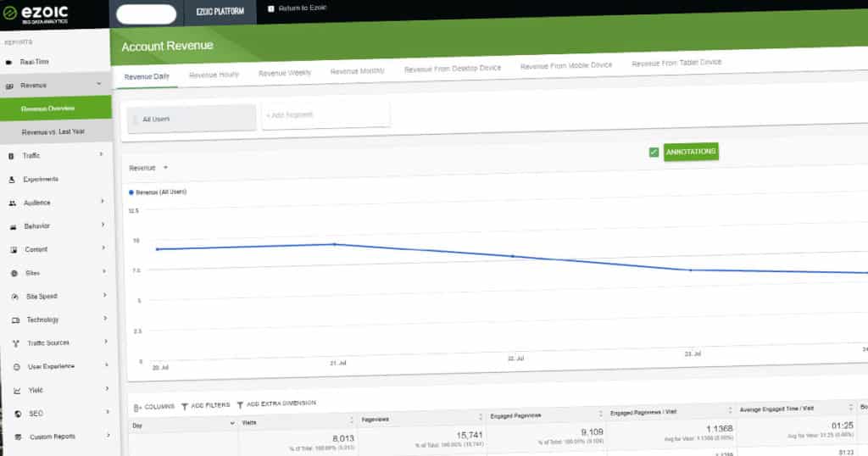The height and width of the screenshot is (456, 868).
Task: Click the Add Extra Dimension button
Action: click(276, 404)
